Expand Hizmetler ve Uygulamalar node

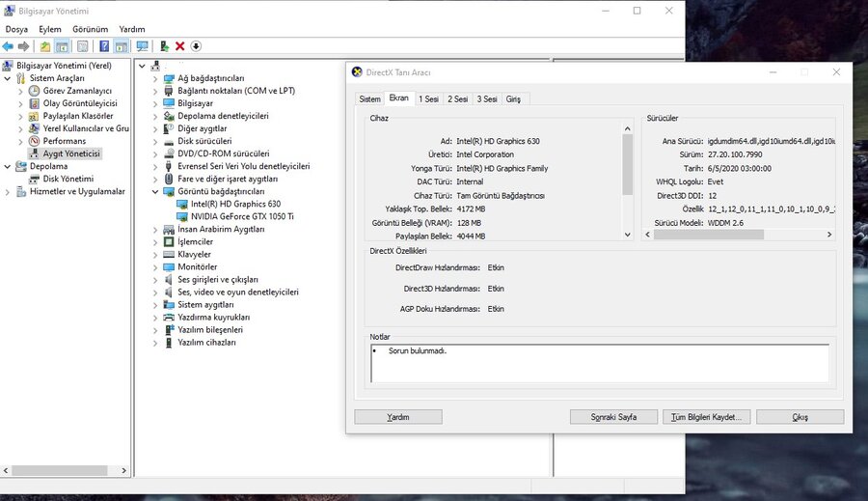[x=7, y=192]
